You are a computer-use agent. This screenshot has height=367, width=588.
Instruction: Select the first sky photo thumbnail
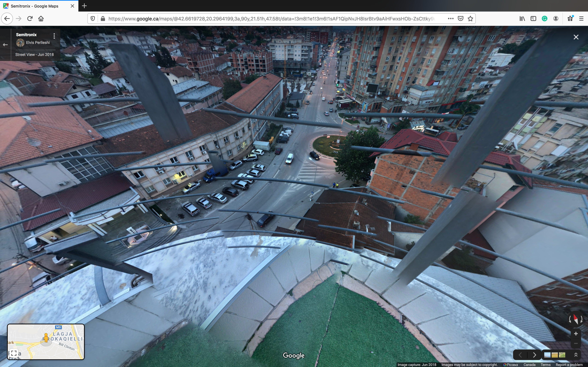pos(547,355)
